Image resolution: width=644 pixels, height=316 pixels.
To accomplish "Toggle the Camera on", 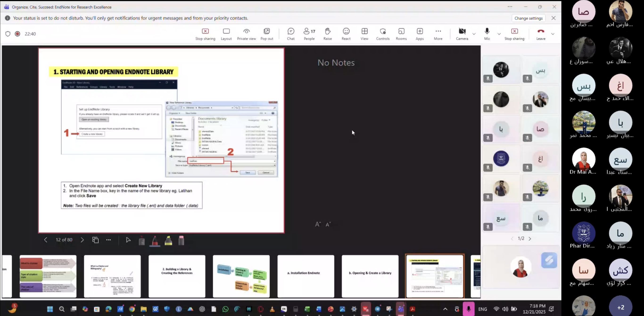I will (462, 34).
